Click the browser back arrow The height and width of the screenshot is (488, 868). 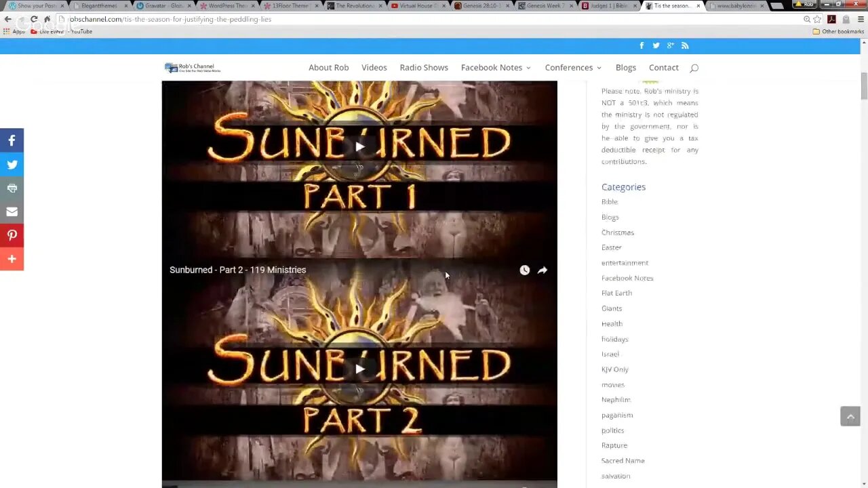[8, 19]
